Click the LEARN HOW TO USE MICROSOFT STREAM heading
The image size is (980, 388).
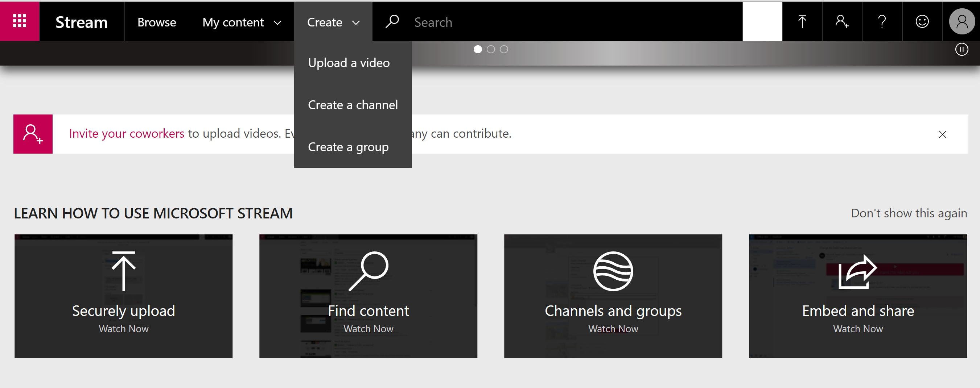[x=153, y=213]
